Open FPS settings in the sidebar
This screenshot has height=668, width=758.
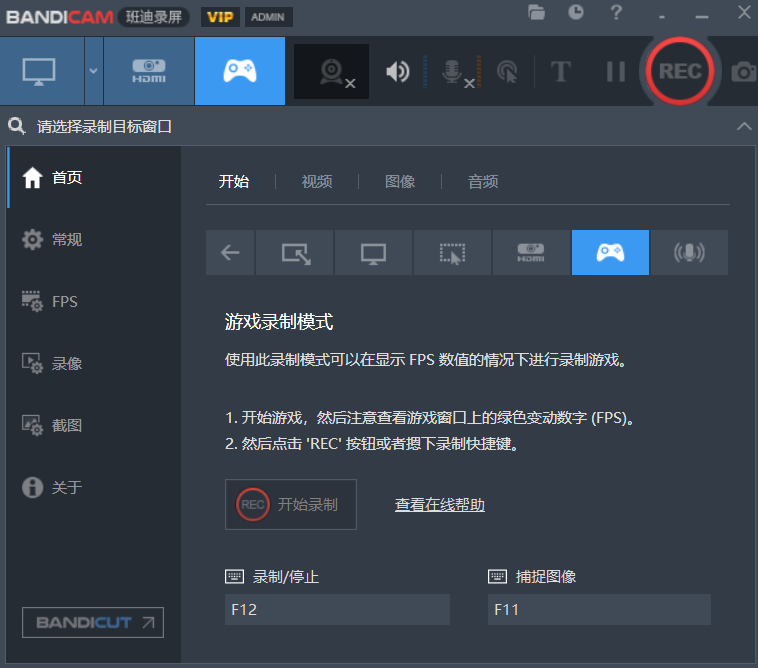click(x=94, y=301)
